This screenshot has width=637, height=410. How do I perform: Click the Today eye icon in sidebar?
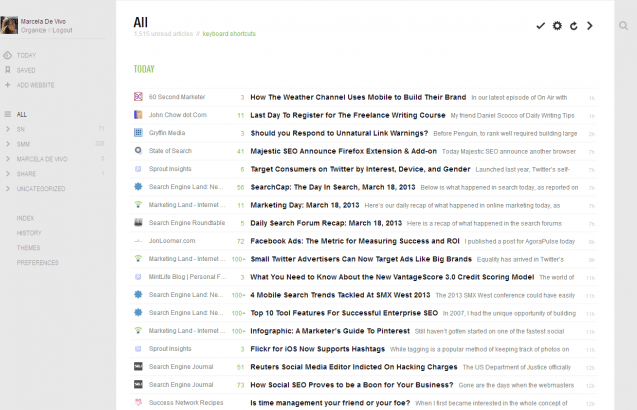tap(7, 55)
